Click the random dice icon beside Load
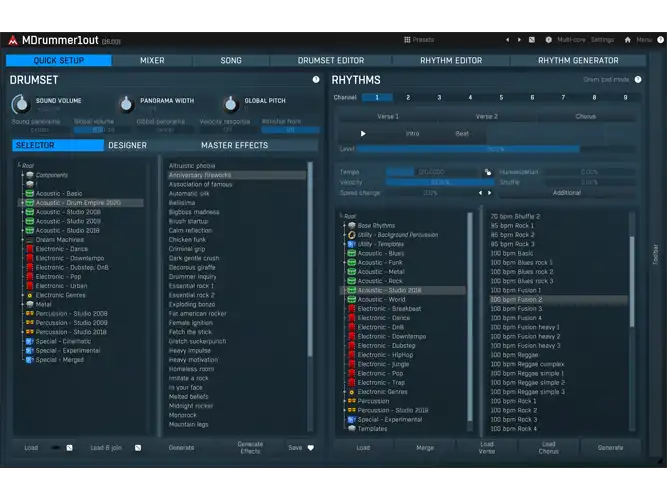 pos(69,448)
